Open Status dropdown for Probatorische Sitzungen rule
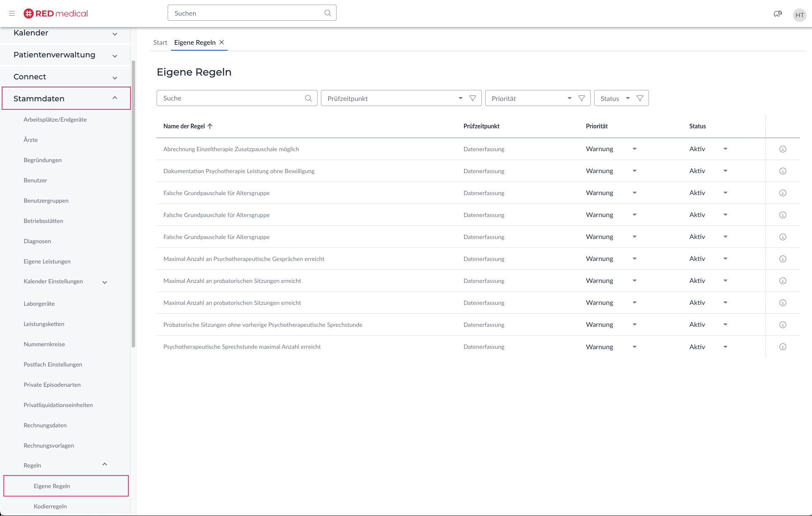812x516 pixels. pyautogui.click(x=725, y=325)
